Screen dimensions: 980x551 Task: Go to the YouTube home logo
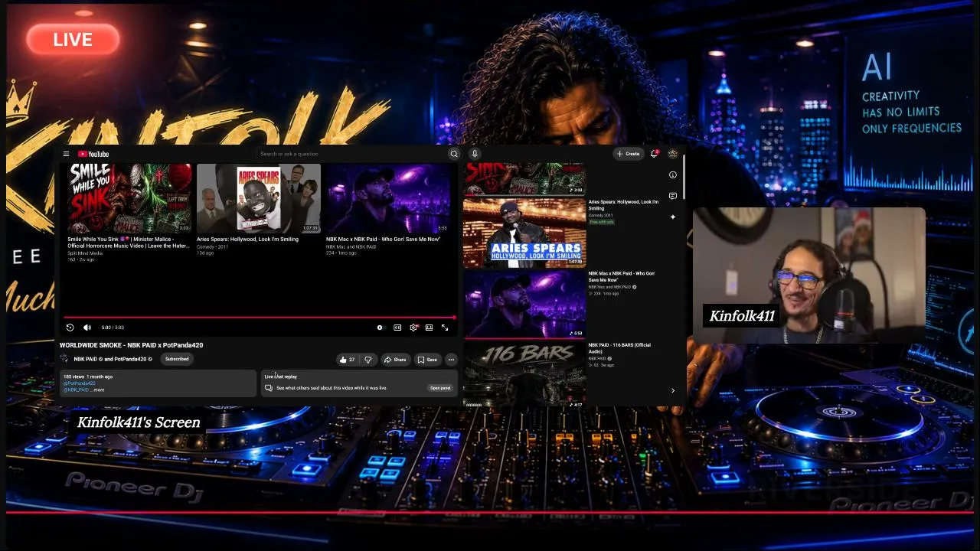click(93, 154)
